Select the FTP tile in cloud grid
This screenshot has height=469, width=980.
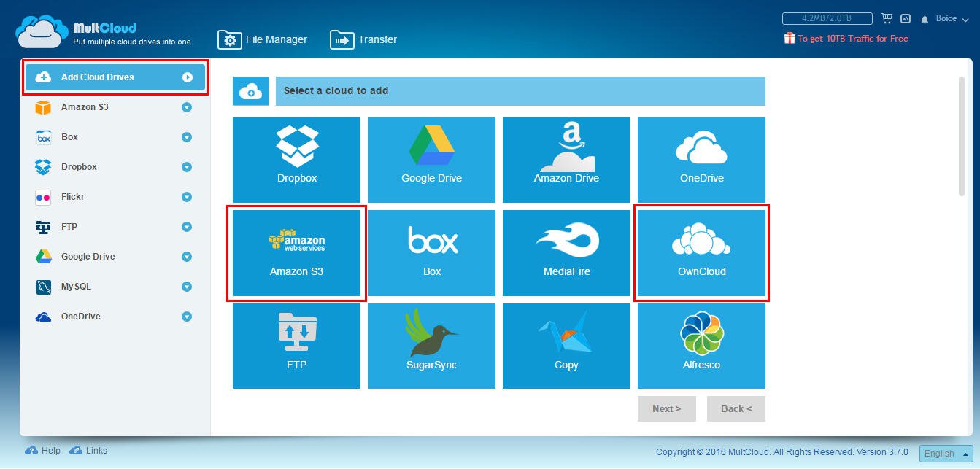click(296, 346)
